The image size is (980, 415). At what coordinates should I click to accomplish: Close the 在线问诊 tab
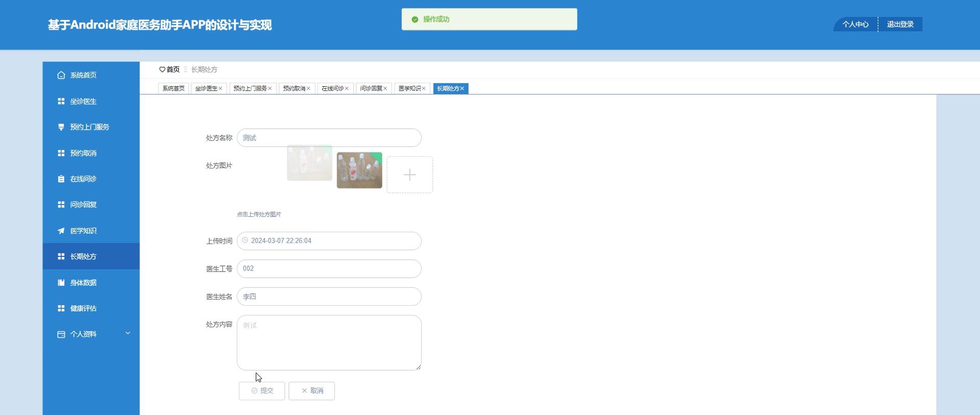[347, 88]
